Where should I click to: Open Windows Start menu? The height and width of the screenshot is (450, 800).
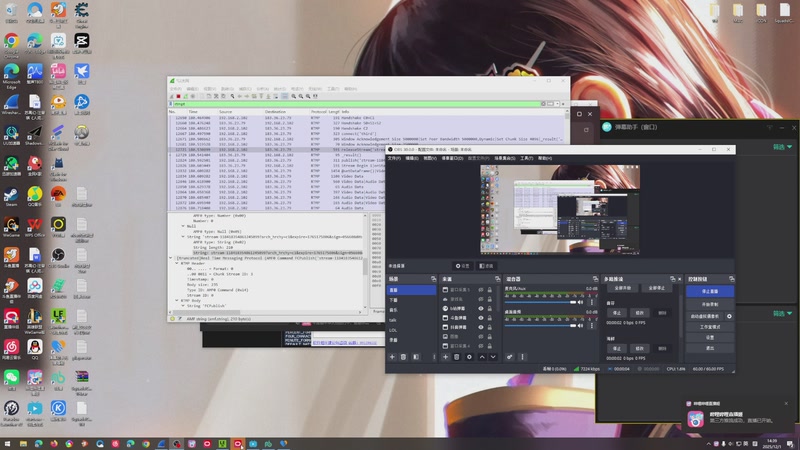coord(7,444)
